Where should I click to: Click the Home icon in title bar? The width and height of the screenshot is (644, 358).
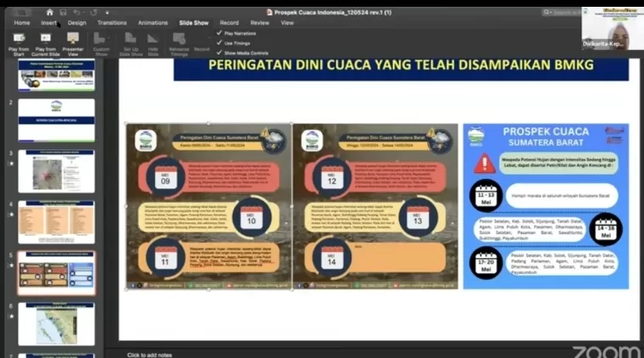[50, 13]
